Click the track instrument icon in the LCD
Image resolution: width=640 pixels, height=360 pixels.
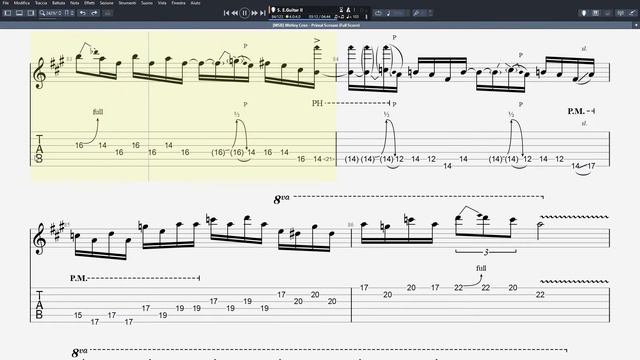[x=273, y=9]
